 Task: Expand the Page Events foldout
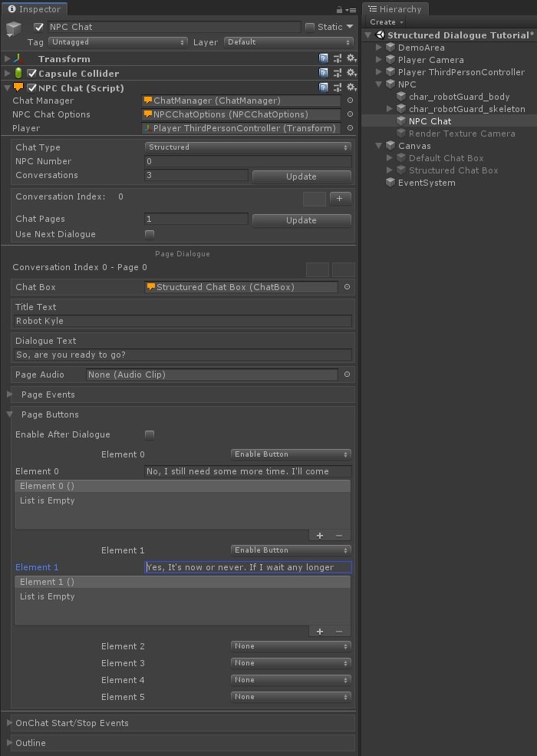point(10,395)
